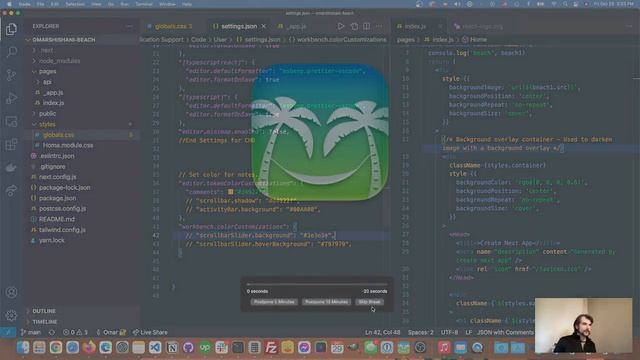Click Spaces: 2 indentation setting
This screenshot has height=360, width=640.
pyautogui.click(x=420, y=332)
